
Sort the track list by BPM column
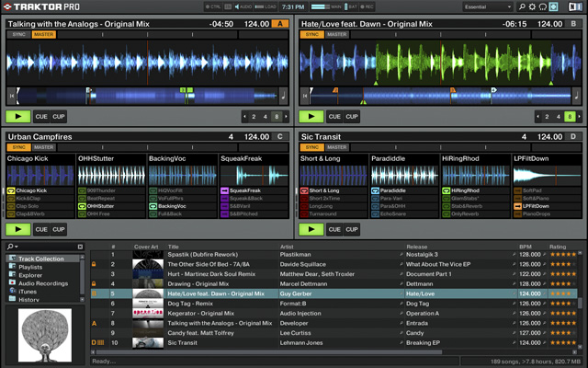(526, 247)
